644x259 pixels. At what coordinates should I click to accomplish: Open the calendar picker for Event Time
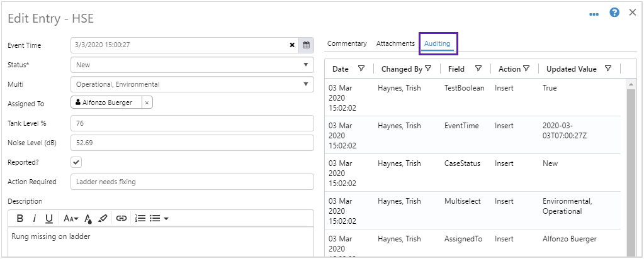306,45
